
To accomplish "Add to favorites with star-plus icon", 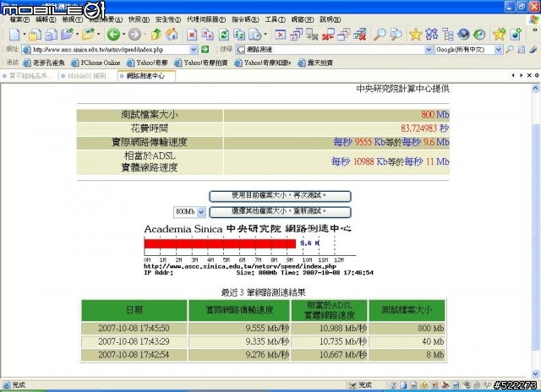I will coord(499,35).
